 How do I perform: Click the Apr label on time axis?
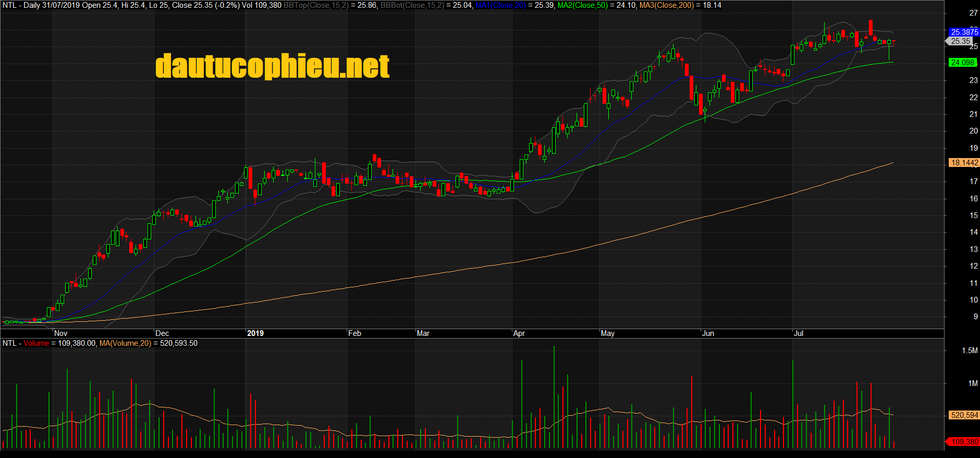(x=519, y=333)
